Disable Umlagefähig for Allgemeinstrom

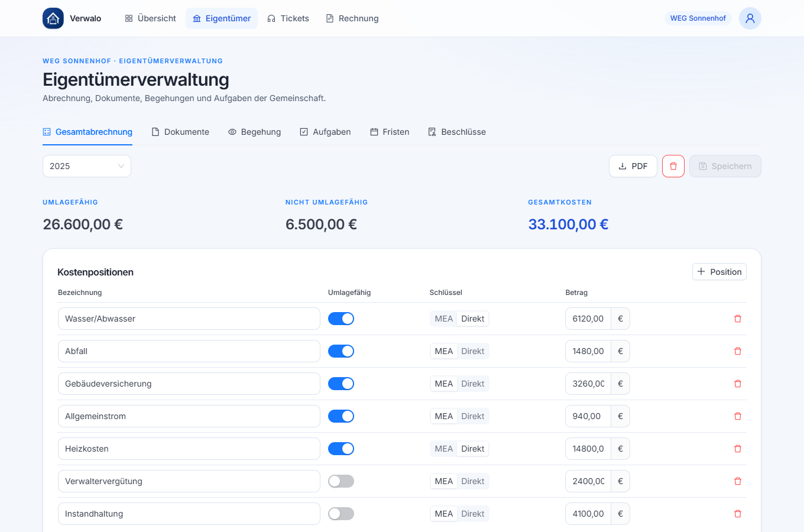click(x=341, y=416)
